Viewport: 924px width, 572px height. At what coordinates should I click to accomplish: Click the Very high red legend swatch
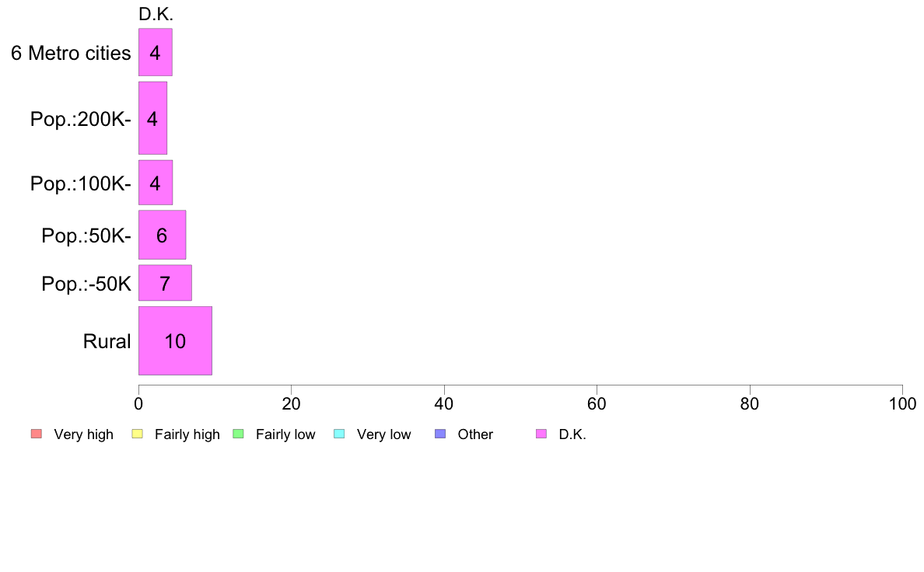pyautogui.click(x=37, y=434)
